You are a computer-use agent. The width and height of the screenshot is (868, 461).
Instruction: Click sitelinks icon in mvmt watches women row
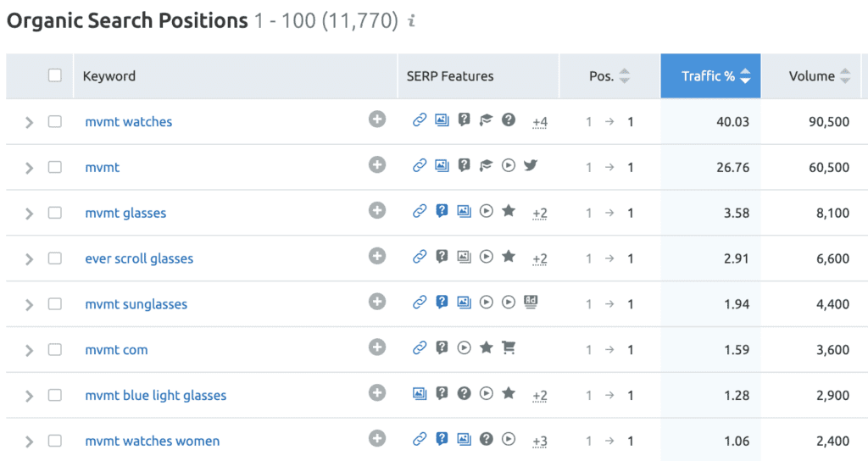(420, 438)
